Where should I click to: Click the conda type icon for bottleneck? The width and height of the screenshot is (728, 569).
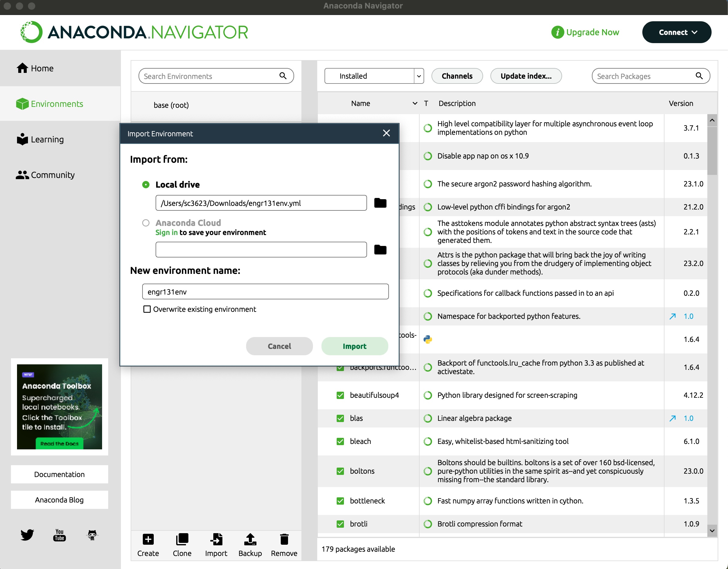click(x=428, y=501)
